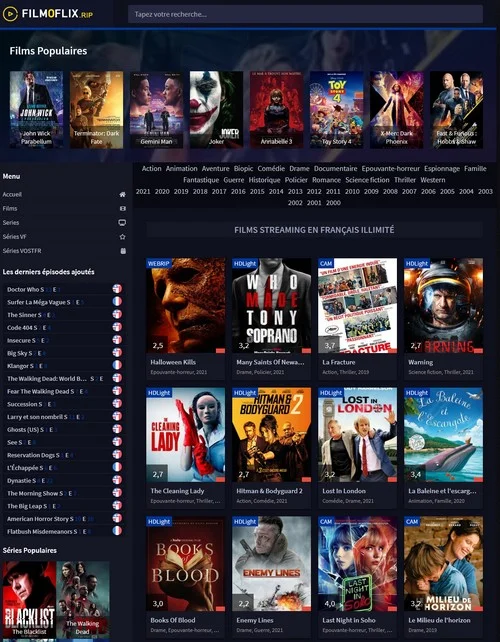Open the 'The Big Leap' episode row
Viewport: 500px width, 642px height.
point(64,505)
